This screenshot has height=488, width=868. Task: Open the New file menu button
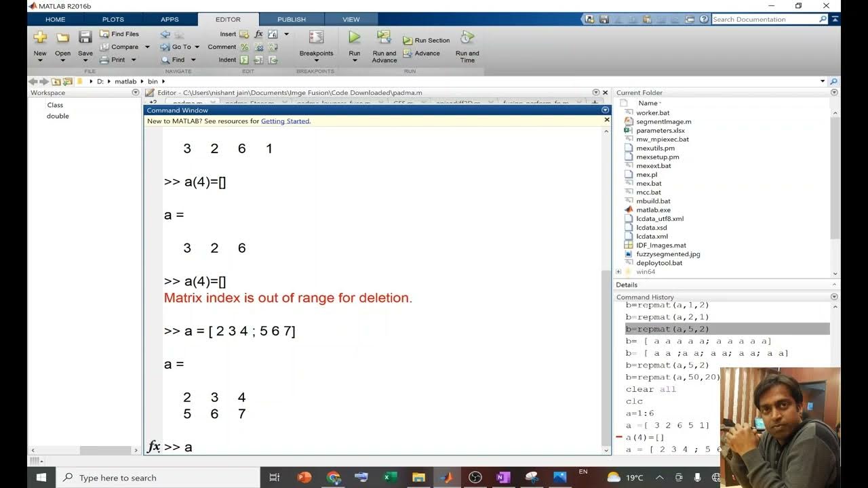click(x=40, y=45)
